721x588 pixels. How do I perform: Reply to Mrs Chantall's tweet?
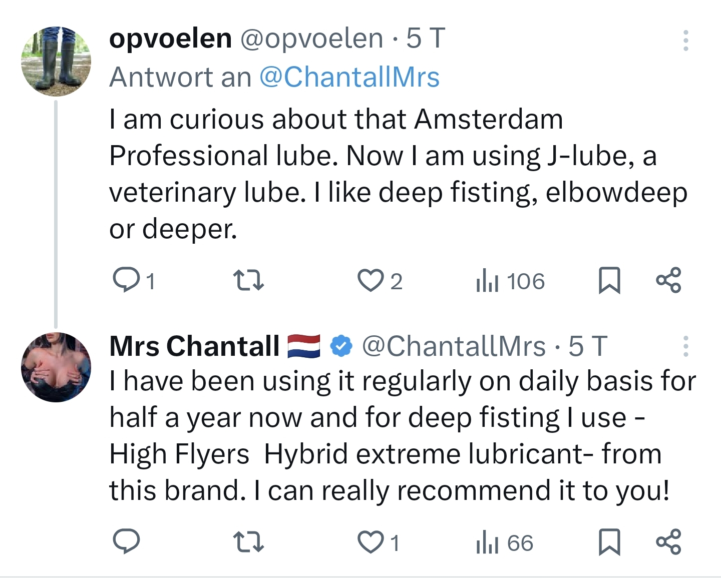pos(126,542)
